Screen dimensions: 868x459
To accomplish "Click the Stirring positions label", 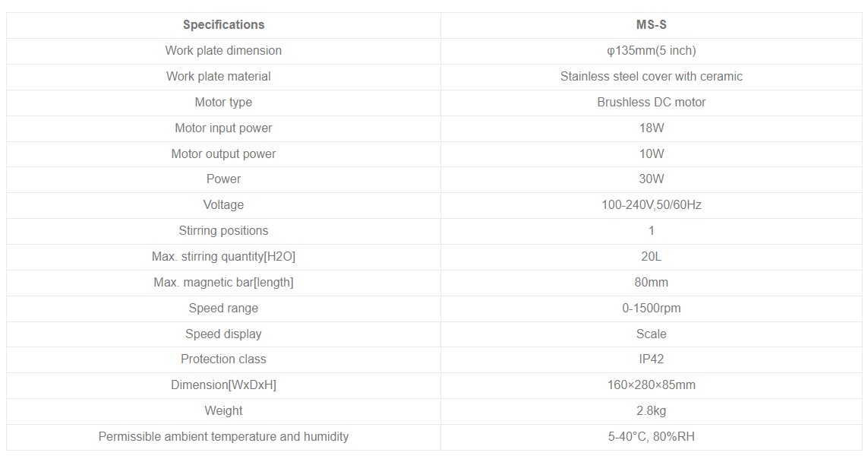I will pyautogui.click(x=223, y=230).
